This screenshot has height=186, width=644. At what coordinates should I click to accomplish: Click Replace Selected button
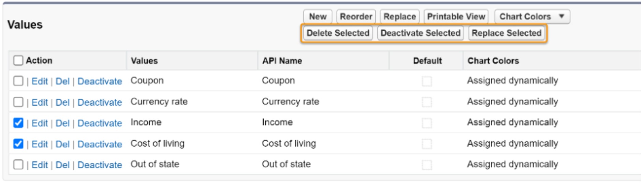coord(506,33)
